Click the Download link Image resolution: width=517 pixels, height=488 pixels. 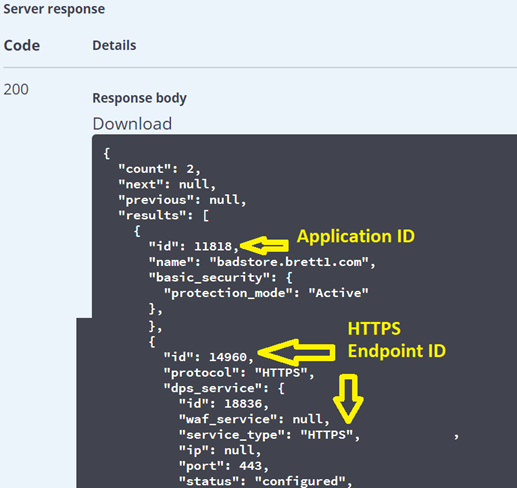pyautogui.click(x=132, y=124)
